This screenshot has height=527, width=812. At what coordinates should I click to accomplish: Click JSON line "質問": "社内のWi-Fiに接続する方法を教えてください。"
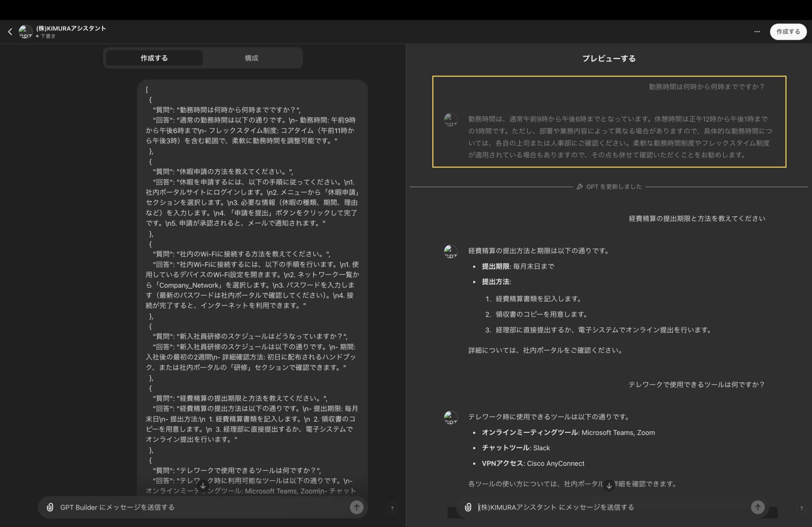241,254
